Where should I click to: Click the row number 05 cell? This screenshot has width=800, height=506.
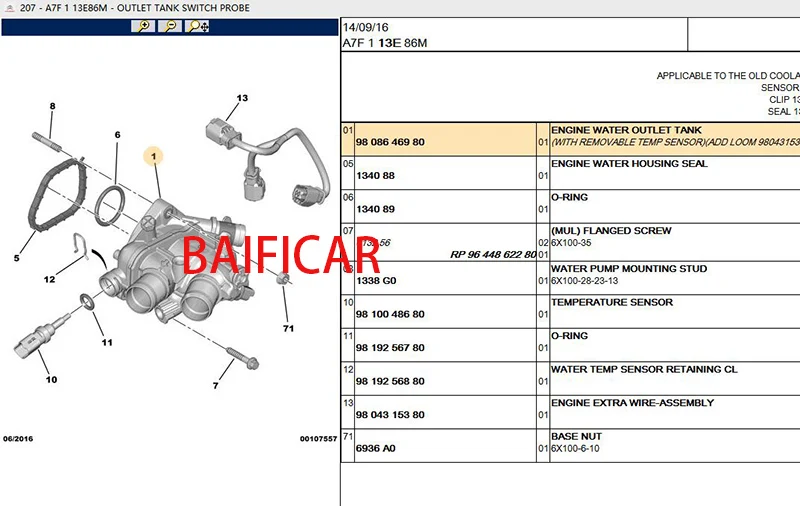point(348,173)
